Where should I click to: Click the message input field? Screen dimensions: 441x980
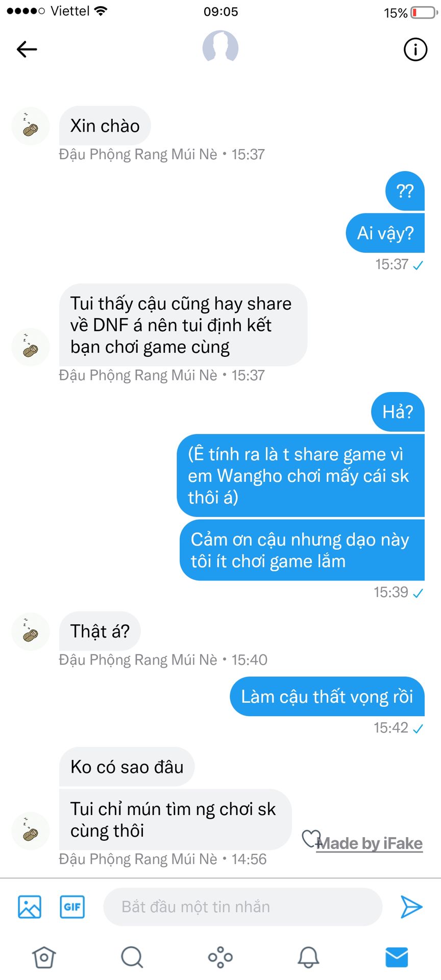click(243, 907)
